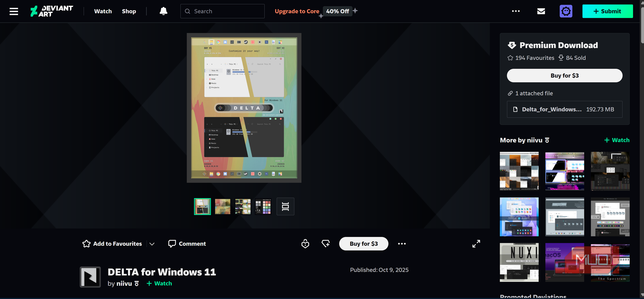Click Buy for $3 below image
644x299 pixels.
point(364,243)
